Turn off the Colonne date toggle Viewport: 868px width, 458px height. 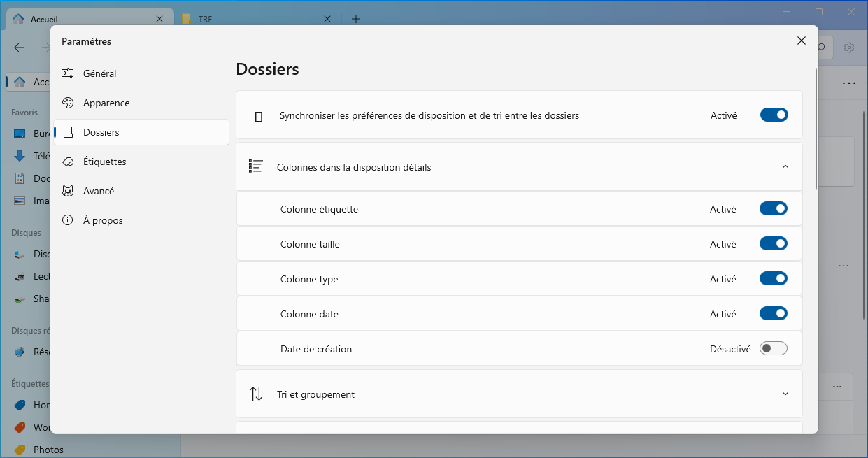(x=773, y=313)
